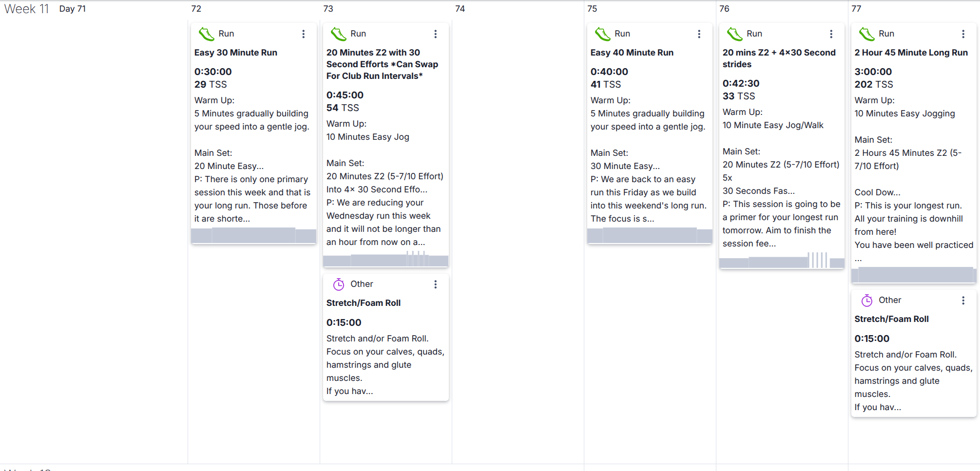The width and height of the screenshot is (980, 471).
Task: Click the run shoe icon on Day 75
Action: point(603,34)
